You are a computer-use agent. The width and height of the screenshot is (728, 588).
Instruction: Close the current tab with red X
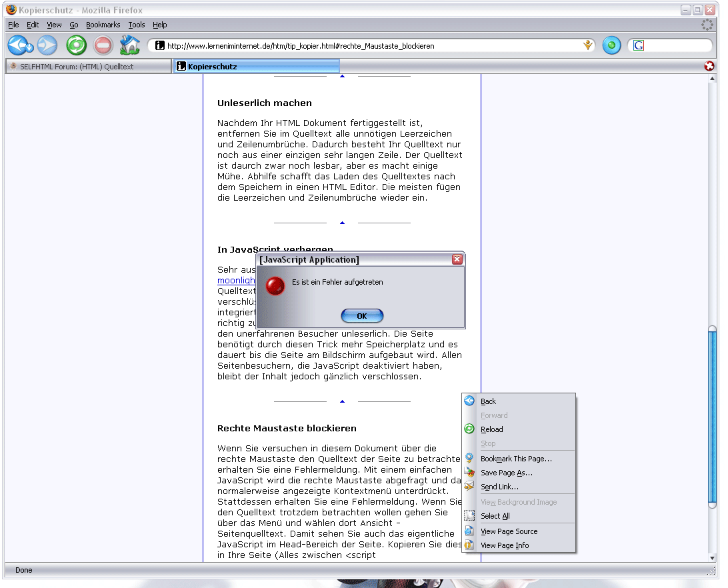tap(709, 66)
